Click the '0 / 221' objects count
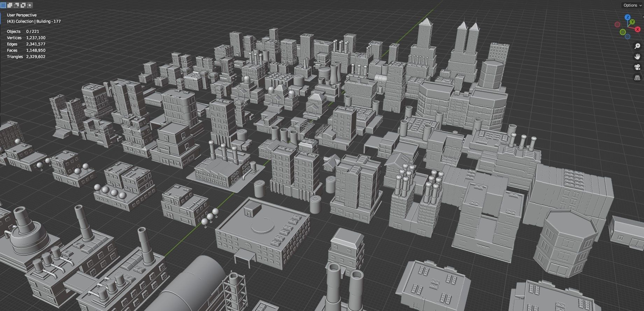The height and width of the screenshot is (311, 644). click(x=33, y=31)
